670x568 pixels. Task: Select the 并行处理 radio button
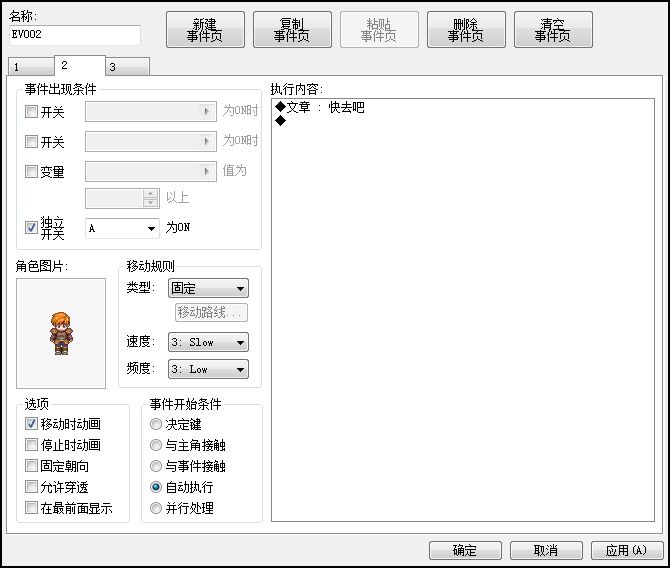(x=156, y=508)
